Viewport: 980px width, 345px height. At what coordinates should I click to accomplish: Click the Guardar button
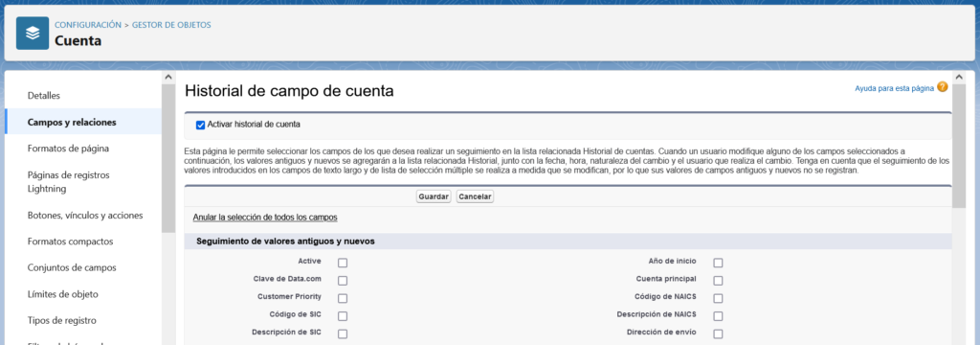click(x=434, y=196)
